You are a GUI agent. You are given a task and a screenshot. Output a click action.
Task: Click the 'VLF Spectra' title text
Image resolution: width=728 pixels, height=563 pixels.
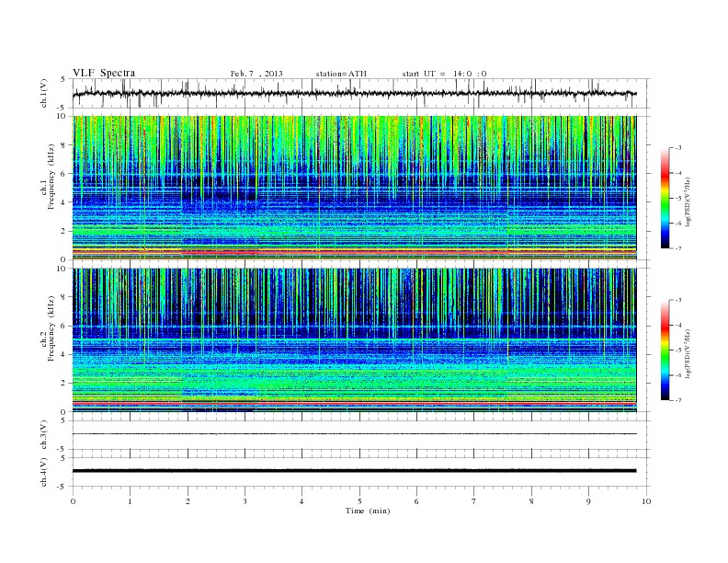click(104, 73)
